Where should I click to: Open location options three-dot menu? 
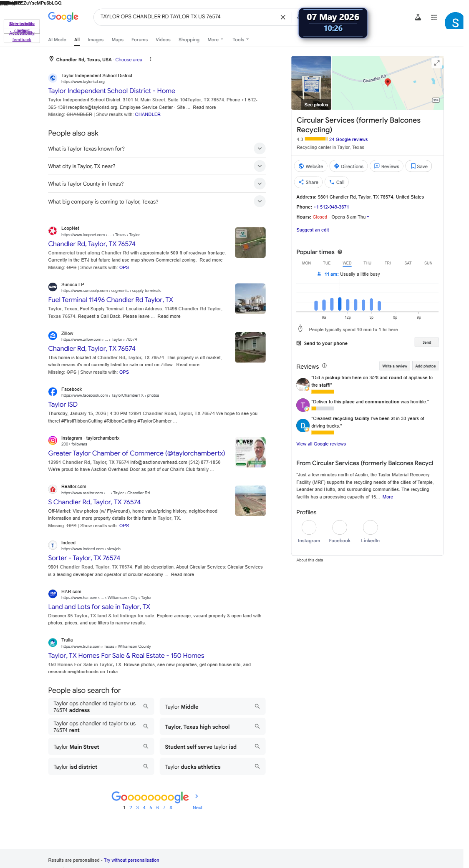click(151, 59)
